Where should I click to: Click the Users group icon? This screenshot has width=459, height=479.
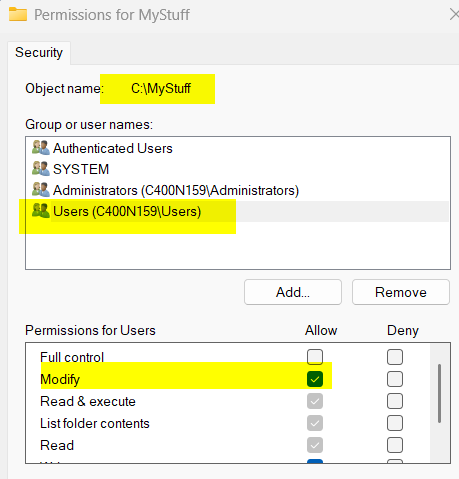[x=41, y=211]
